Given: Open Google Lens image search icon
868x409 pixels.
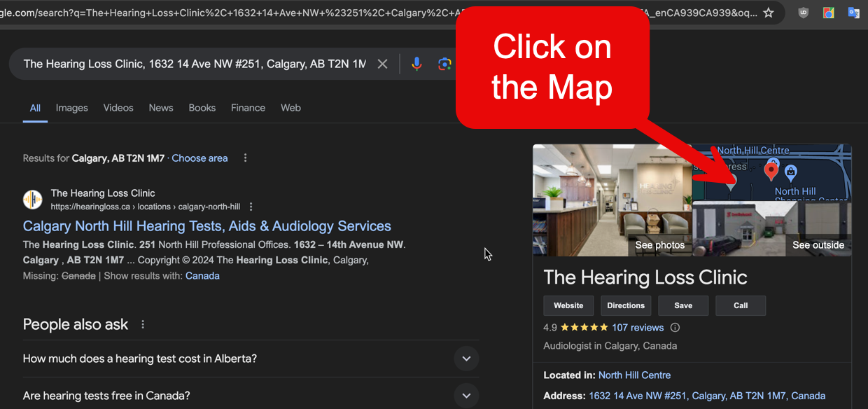Looking at the screenshot, I should pyautogui.click(x=444, y=64).
